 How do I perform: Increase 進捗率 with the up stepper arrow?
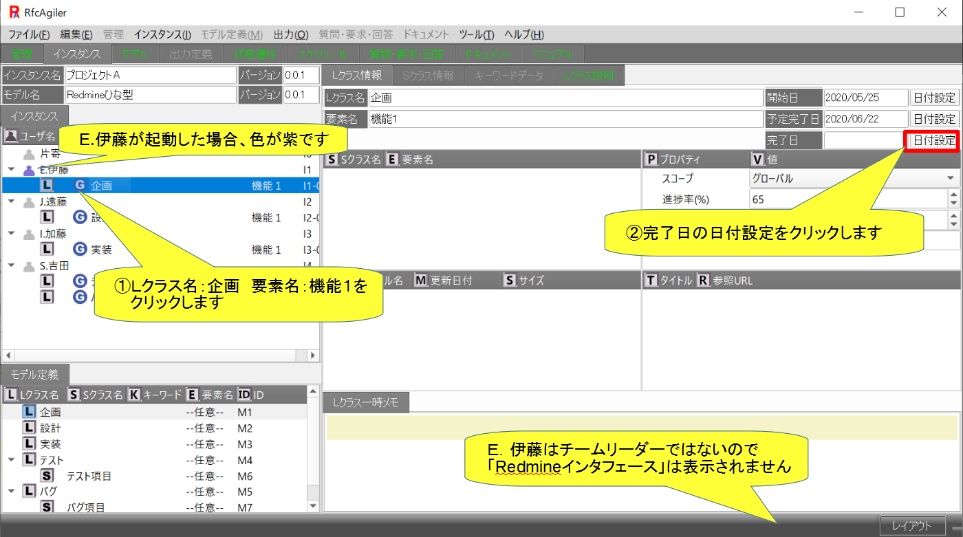click(x=953, y=195)
